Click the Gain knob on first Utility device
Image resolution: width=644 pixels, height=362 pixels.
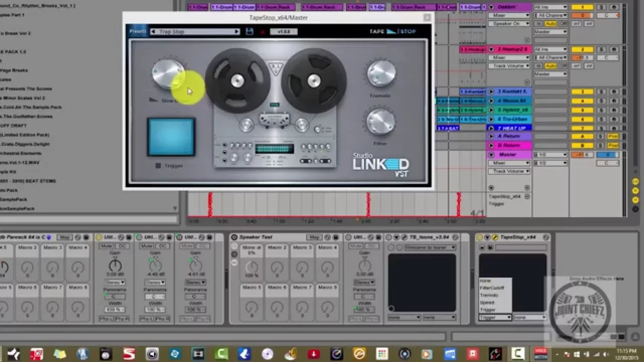[x=115, y=265]
